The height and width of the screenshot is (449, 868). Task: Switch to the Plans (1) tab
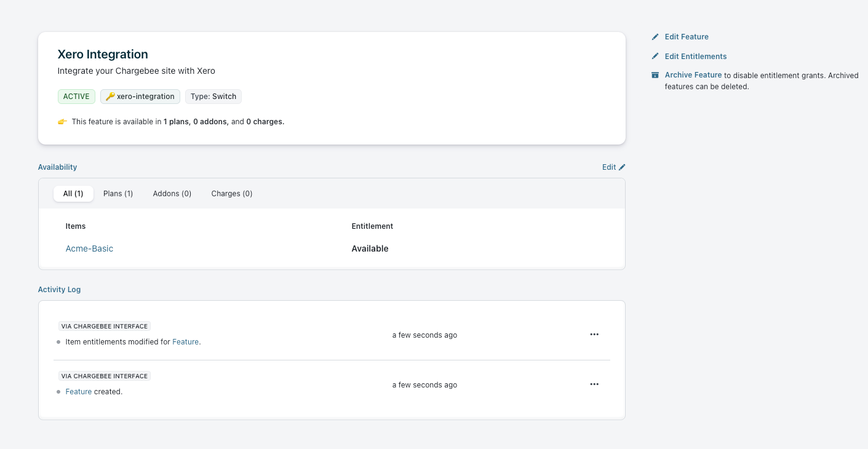pyautogui.click(x=118, y=194)
